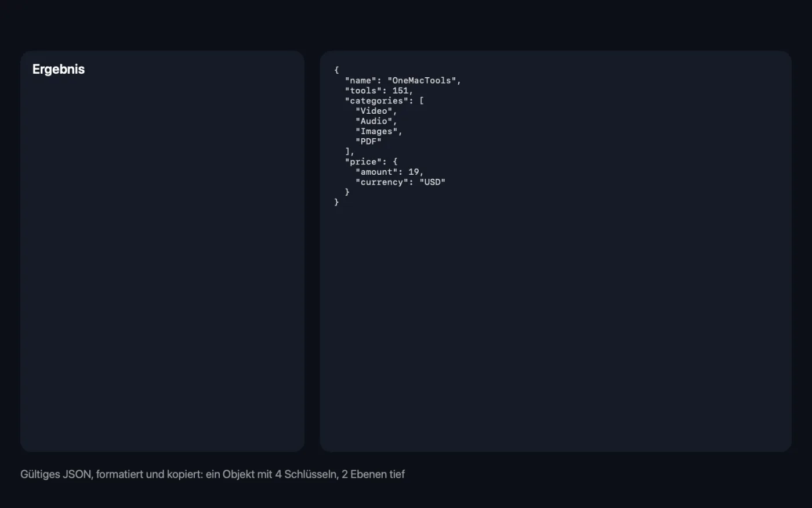
Task: Click the "Video" array entry
Action: [376, 111]
